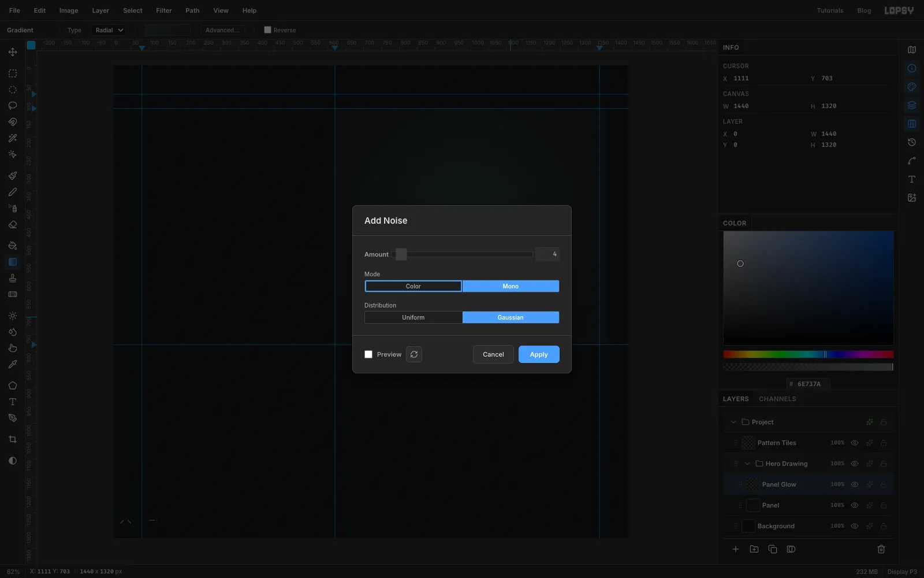924x578 pixels.
Task: Open the gradient Type dropdown
Action: [109, 30]
